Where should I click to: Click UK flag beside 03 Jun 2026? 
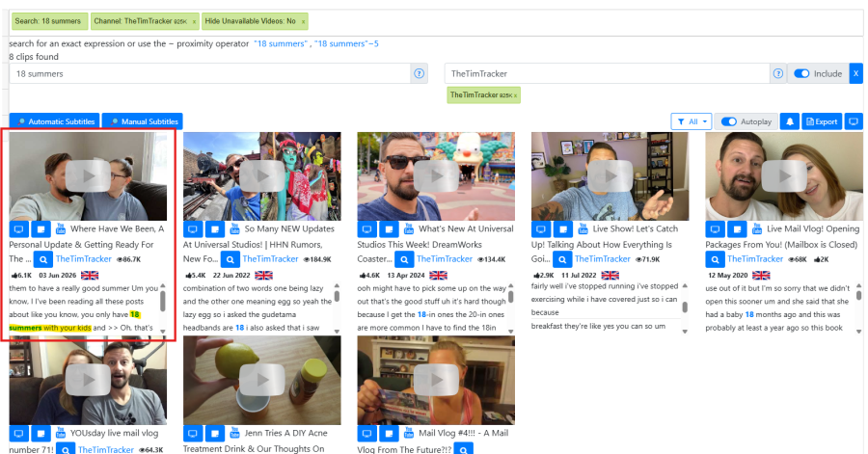[90, 275]
